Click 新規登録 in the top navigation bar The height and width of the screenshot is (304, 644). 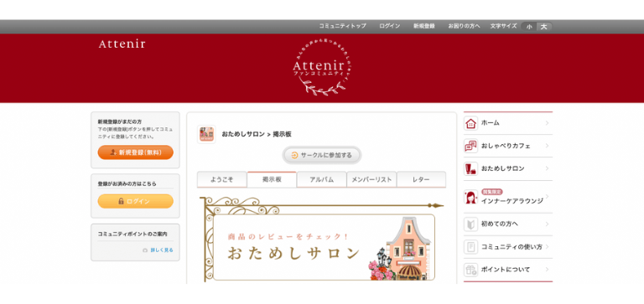click(x=423, y=26)
